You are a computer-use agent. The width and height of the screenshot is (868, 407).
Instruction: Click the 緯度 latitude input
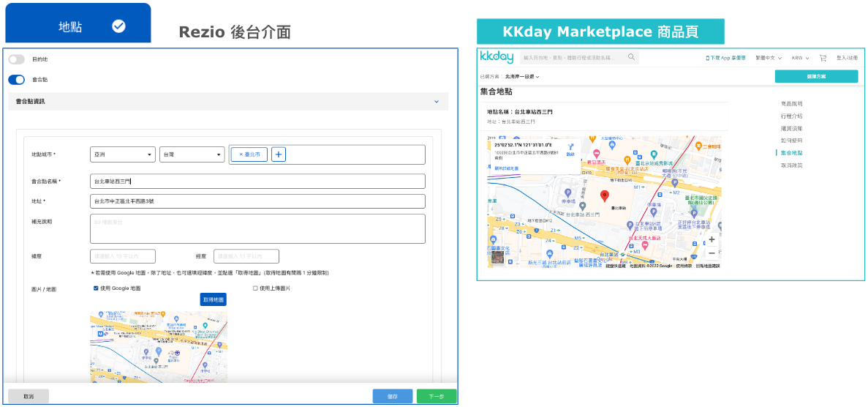[123, 256]
